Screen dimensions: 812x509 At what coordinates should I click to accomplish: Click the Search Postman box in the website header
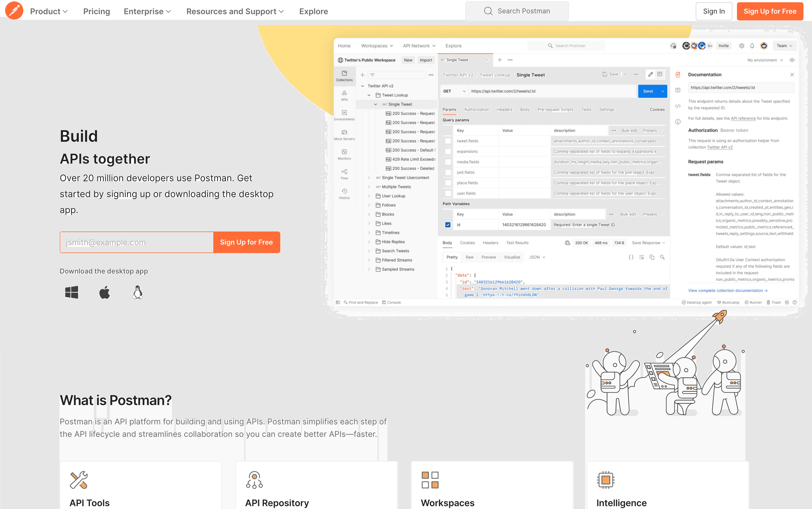[517, 11]
